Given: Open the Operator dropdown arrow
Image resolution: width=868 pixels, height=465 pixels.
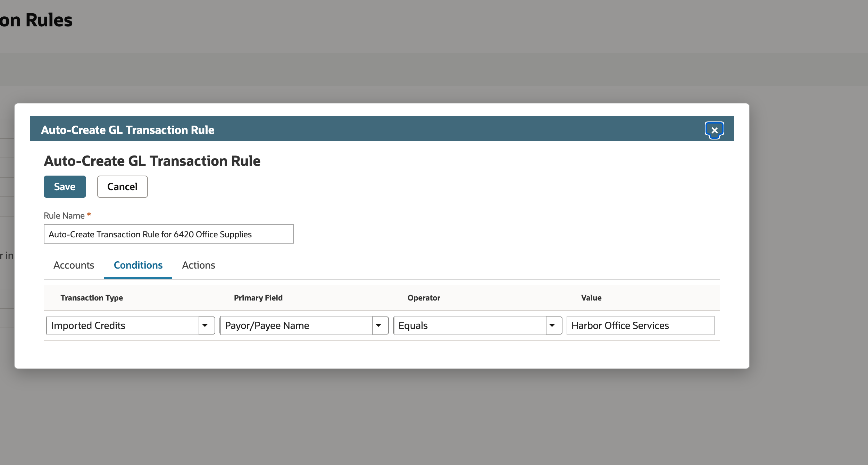Looking at the screenshot, I should [554, 325].
